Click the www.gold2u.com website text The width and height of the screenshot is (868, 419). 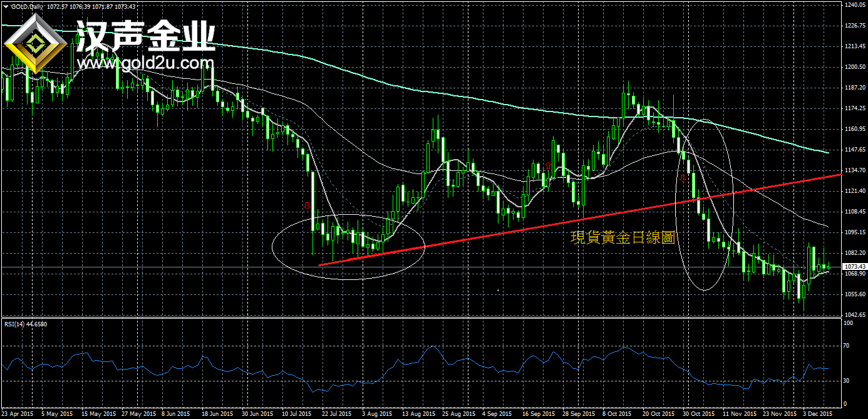[145, 63]
